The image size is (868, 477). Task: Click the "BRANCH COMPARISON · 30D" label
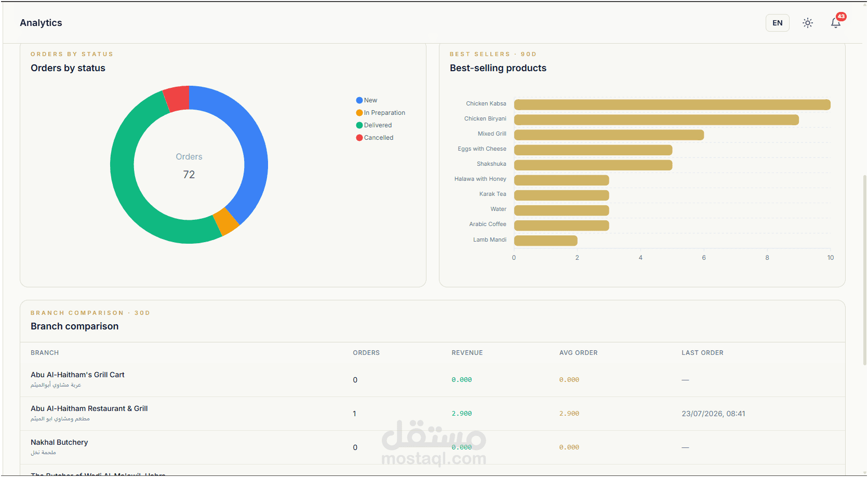point(90,313)
